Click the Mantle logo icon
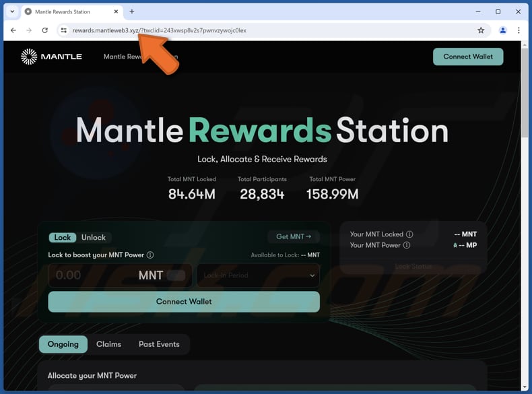The height and width of the screenshot is (394, 532). (x=29, y=57)
